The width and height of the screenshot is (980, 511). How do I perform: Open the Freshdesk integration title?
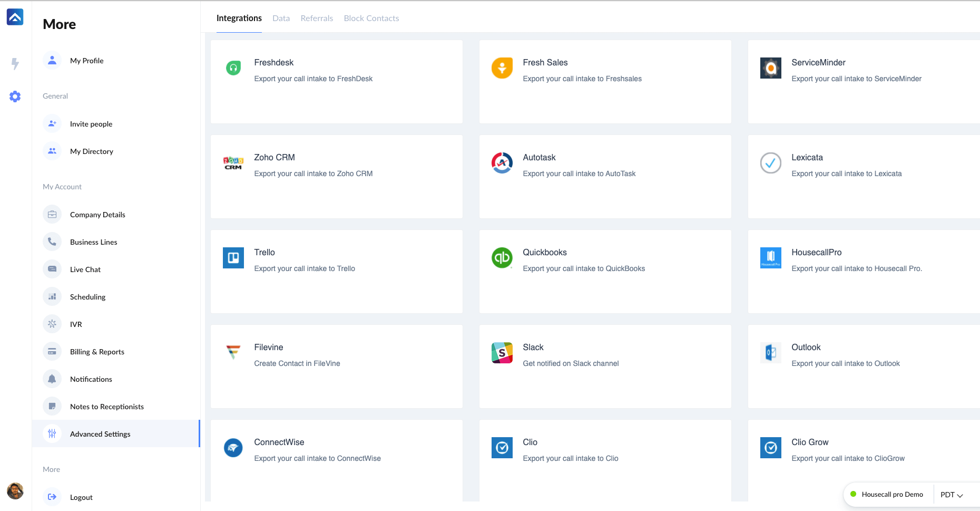(274, 62)
